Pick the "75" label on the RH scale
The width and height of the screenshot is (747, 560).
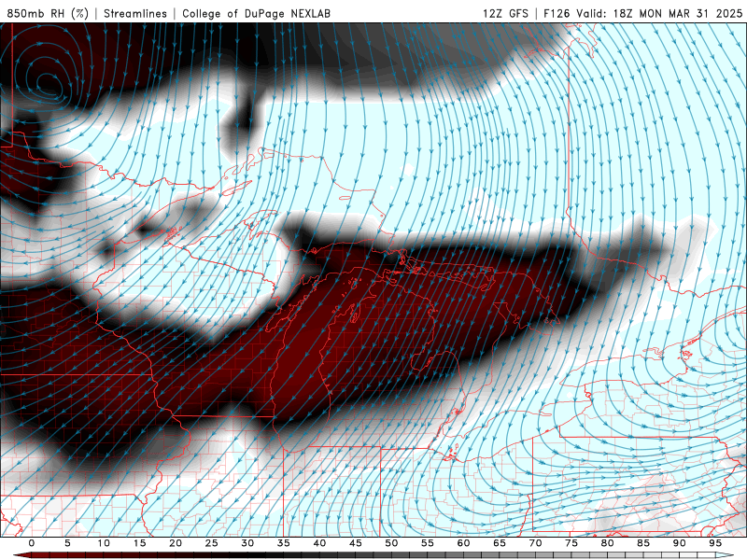[571, 543]
